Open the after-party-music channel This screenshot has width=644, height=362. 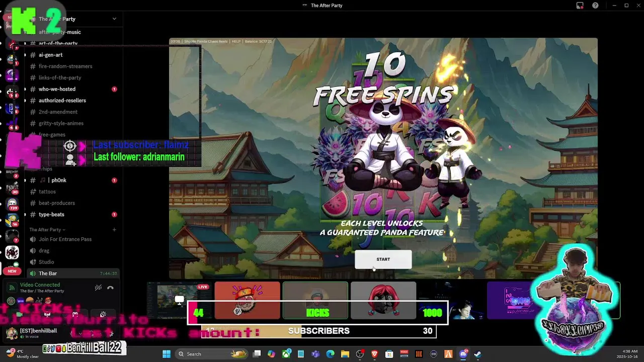(59, 32)
